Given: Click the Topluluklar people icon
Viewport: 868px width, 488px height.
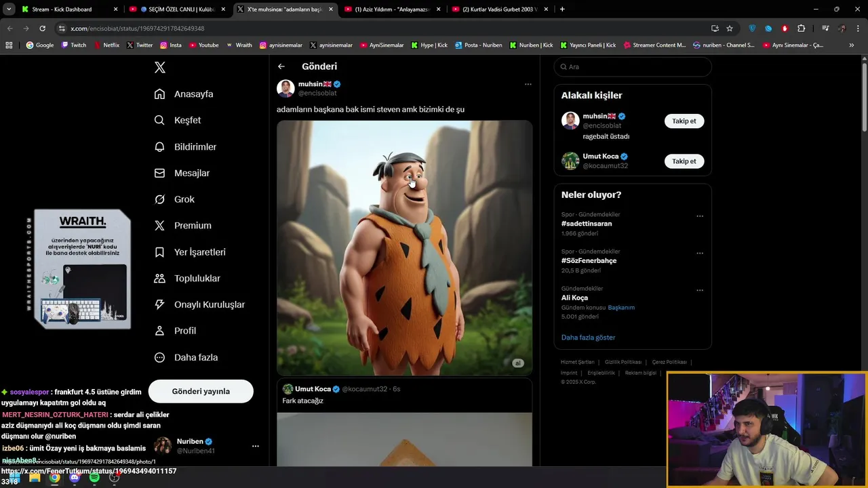Looking at the screenshot, I should pyautogui.click(x=159, y=279).
